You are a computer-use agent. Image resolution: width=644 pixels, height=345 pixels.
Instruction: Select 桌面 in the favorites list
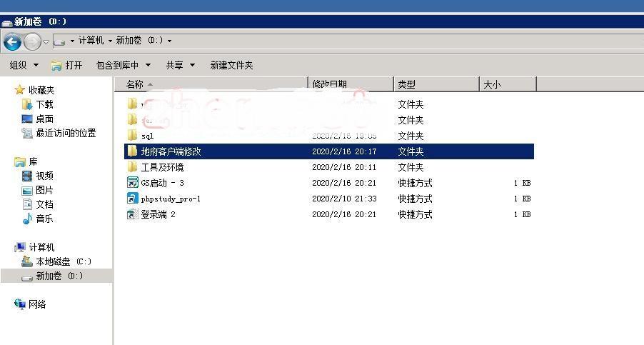pos(44,119)
